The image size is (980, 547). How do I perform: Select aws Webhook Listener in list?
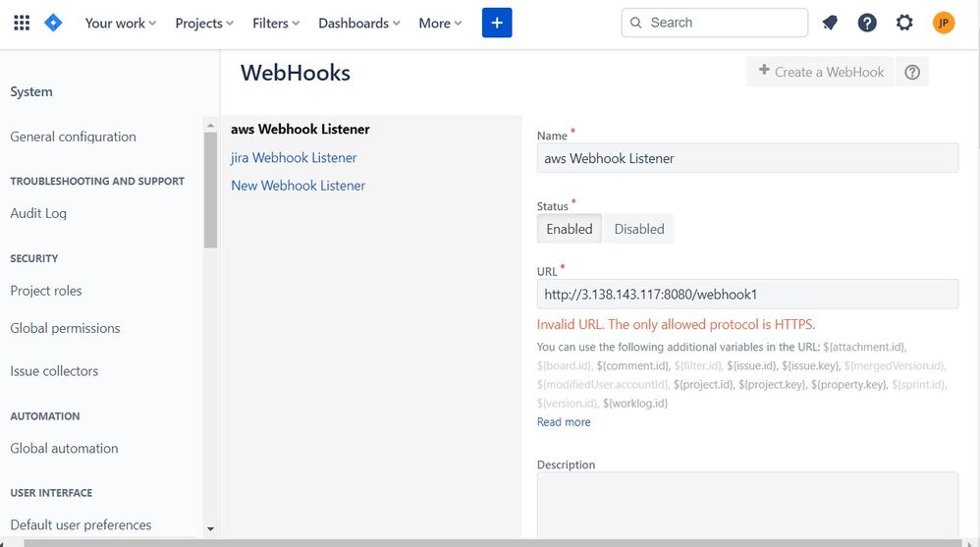point(300,130)
